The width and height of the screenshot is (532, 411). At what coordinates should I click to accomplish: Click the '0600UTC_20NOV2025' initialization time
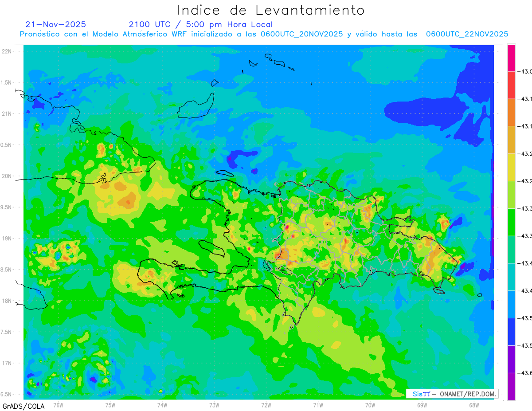(x=301, y=34)
